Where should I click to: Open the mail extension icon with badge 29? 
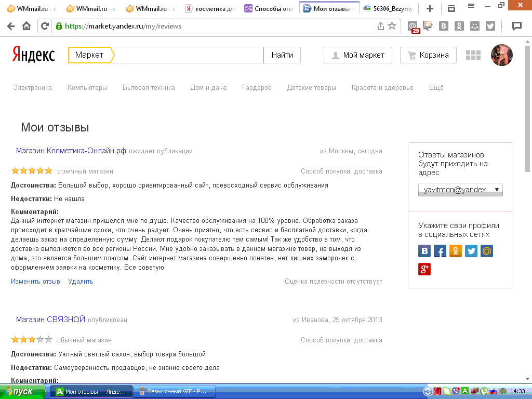click(x=413, y=27)
